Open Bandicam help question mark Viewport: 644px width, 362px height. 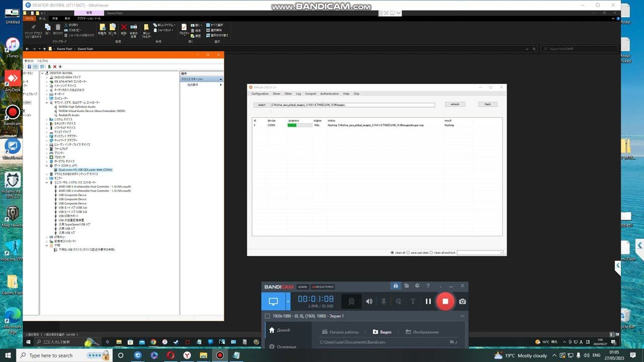(x=428, y=286)
